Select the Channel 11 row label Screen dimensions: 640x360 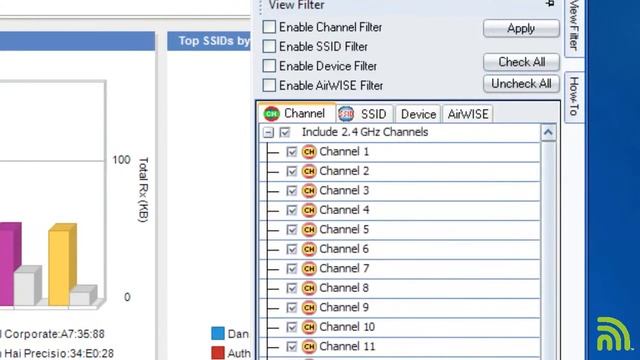(347, 347)
